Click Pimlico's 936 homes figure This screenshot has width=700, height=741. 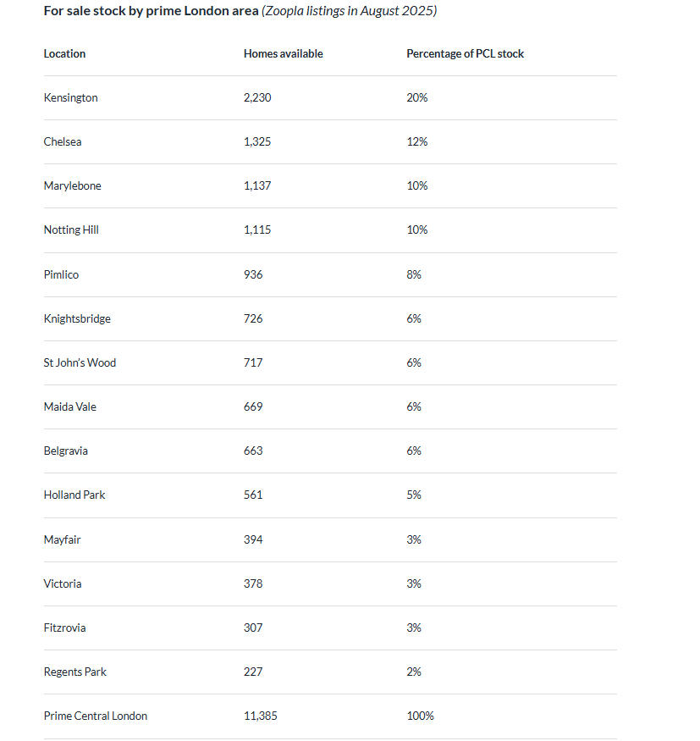click(253, 274)
